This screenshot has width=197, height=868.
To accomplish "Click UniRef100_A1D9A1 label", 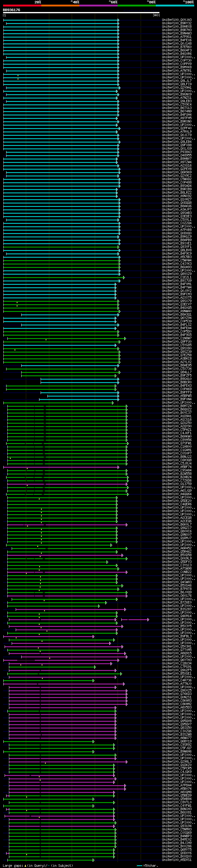I will (177, 416).
